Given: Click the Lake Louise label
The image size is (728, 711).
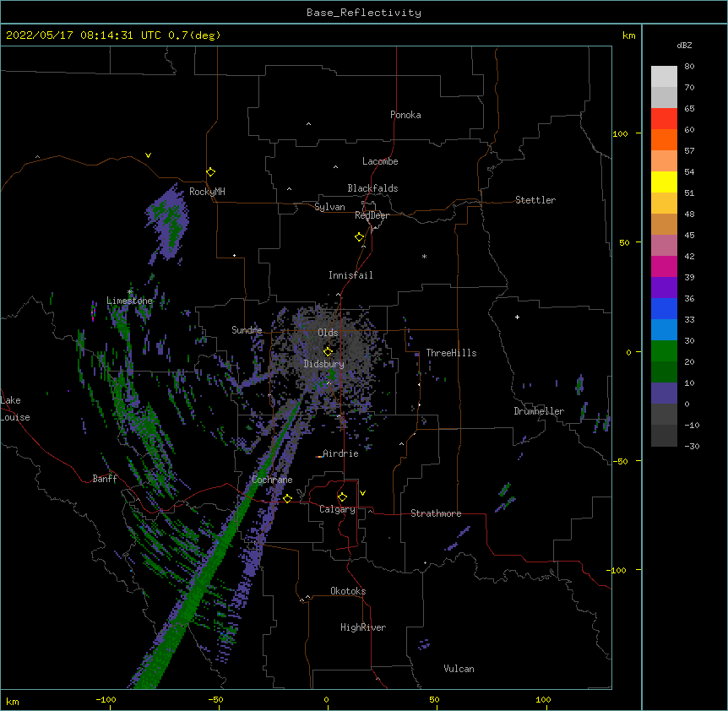Looking at the screenshot, I should click(15, 409).
